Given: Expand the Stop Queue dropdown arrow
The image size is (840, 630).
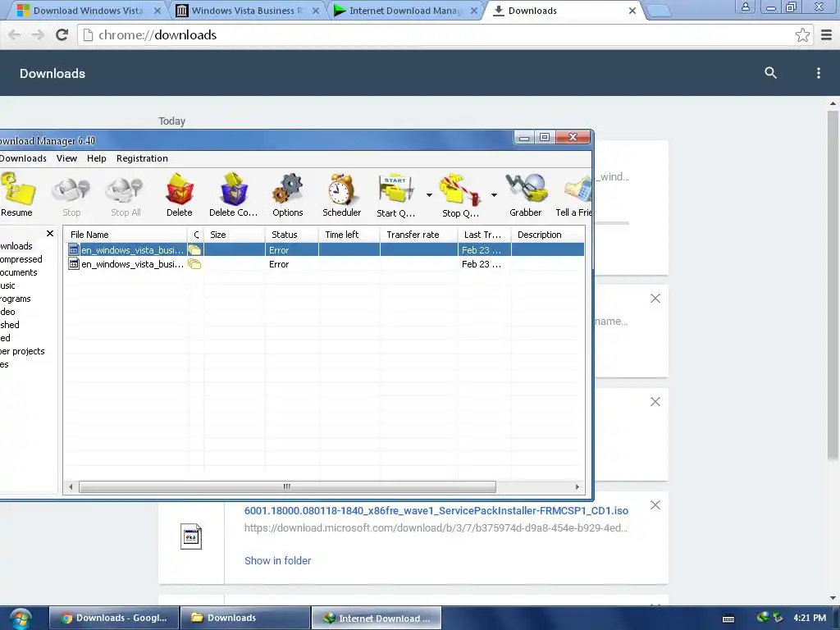Looking at the screenshot, I should click(494, 195).
